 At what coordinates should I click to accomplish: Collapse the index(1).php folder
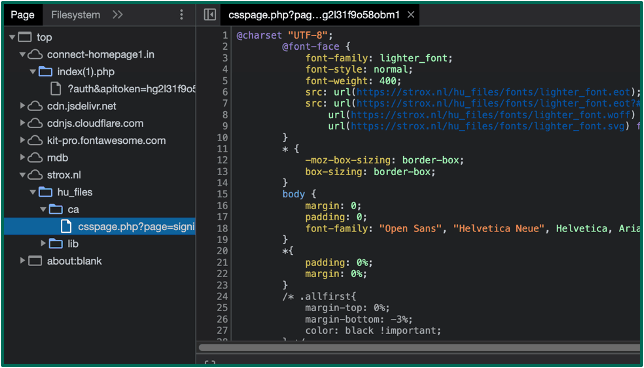33,72
